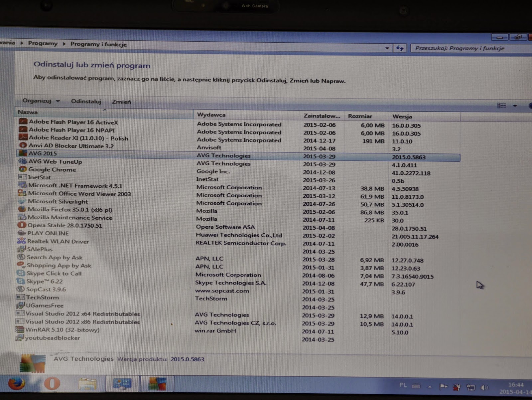Image resolution: width=532 pixels, height=400 pixels.
Task: Click the youtubeadblocker program icon
Action: click(20, 337)
